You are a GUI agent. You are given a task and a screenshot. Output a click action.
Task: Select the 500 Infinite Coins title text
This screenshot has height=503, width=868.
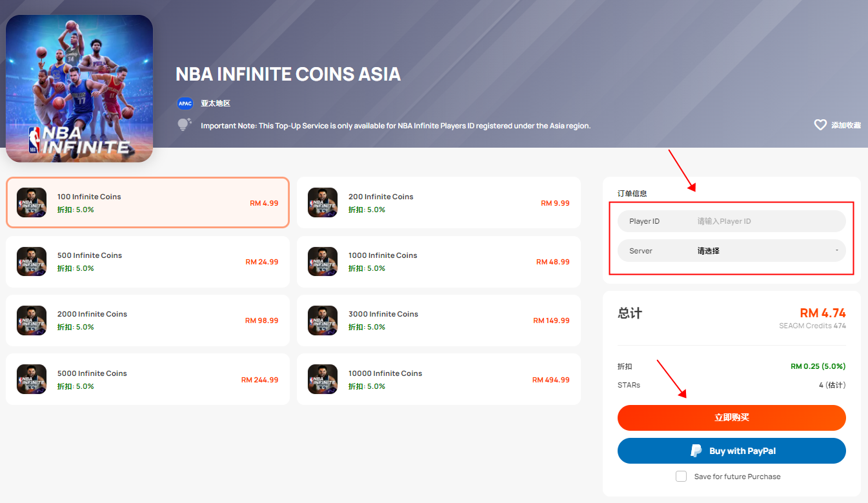[90, 255]
